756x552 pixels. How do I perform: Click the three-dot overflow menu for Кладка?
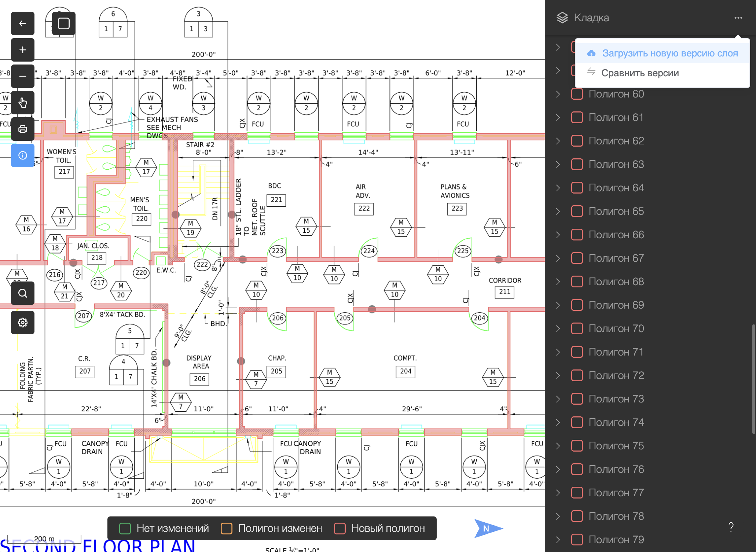pyautogui.click(x=738, y=17)
